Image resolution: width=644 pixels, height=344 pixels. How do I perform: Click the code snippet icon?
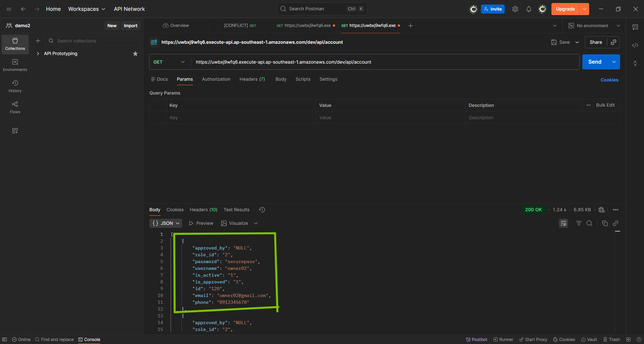(x=635, y=45)
